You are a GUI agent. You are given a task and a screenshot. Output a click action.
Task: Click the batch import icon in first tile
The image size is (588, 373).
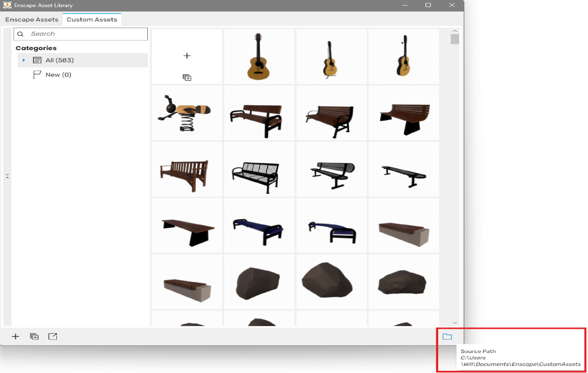pos(187,77)
